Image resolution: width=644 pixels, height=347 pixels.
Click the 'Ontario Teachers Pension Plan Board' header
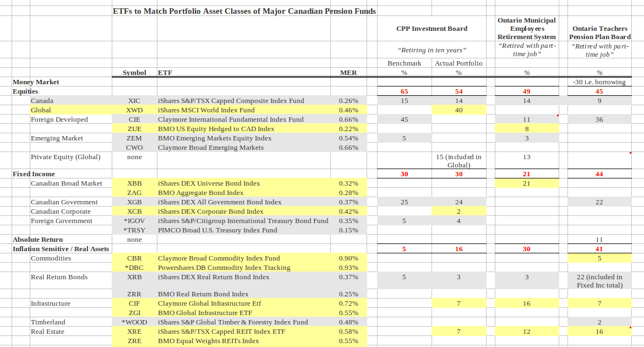point(599,32)
